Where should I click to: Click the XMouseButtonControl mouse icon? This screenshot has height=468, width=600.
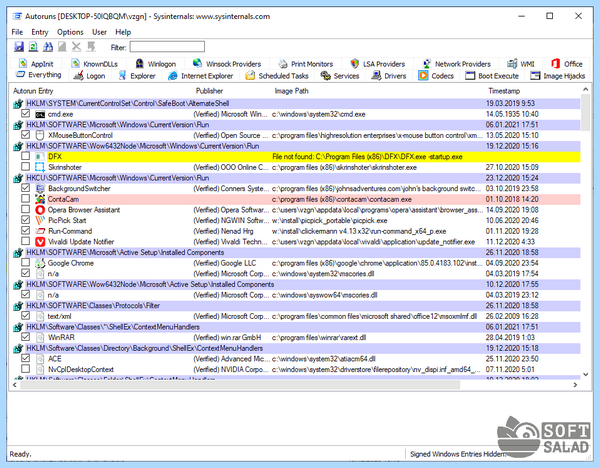[x=40, y=135]
